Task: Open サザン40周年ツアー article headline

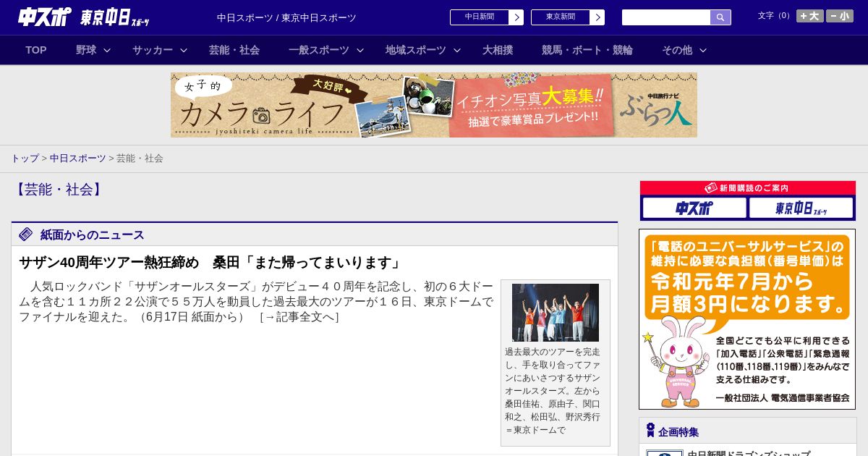Action: click(210, 262)
